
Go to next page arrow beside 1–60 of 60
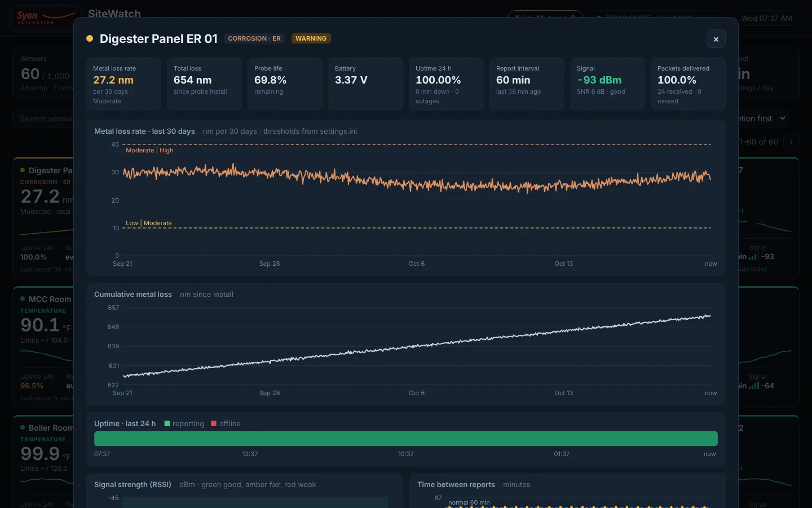(x=791, y=142)
